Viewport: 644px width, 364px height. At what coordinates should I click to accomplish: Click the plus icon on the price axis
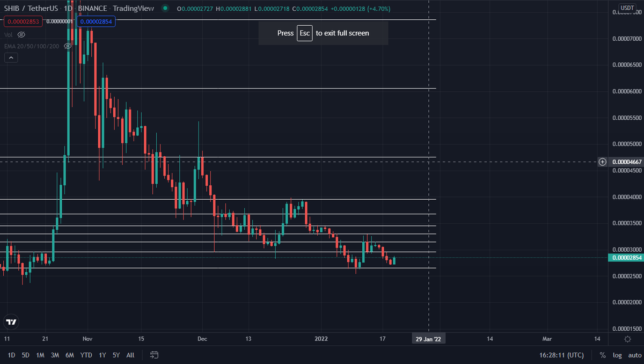pyautogui.click(x=602, y=162)
